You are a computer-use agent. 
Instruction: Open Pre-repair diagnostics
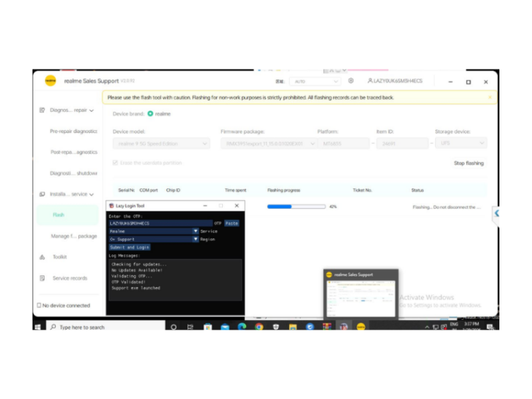(73, 131)
